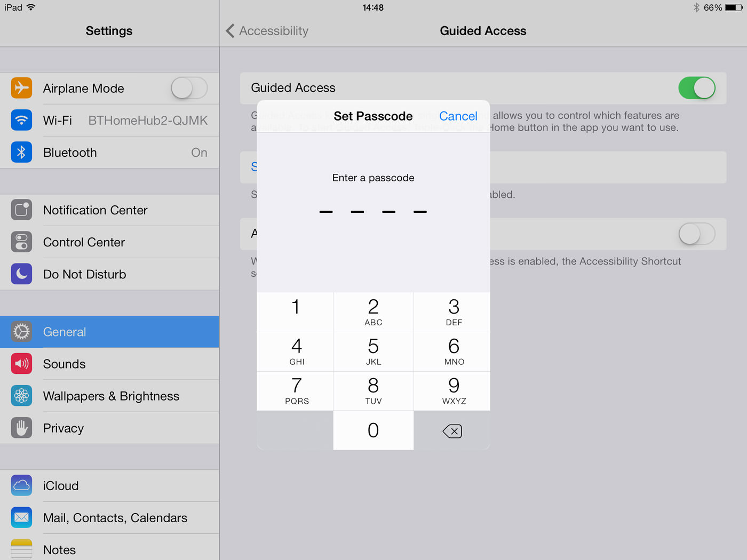Screen dimensions: 747x560
Task: Open Do Not Disturb moon icon
Action: [x=21, y=274]
